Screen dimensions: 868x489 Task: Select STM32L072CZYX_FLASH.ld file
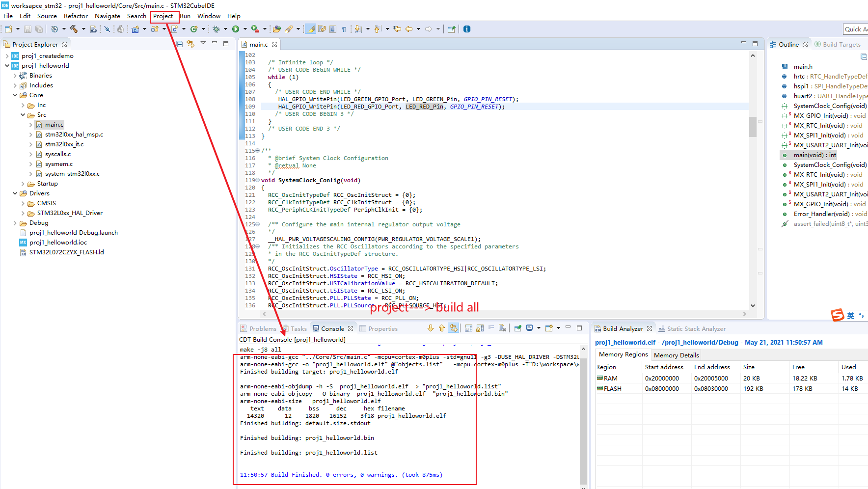[66, 252]
